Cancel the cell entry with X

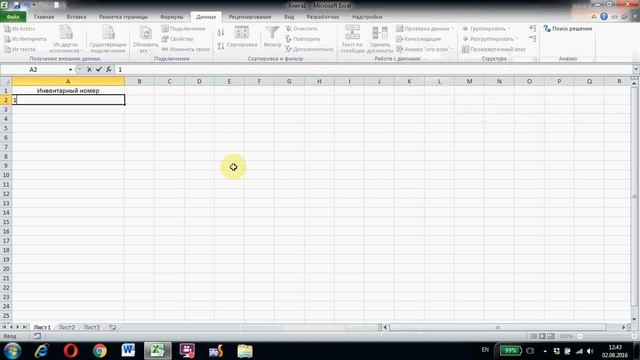89,69
